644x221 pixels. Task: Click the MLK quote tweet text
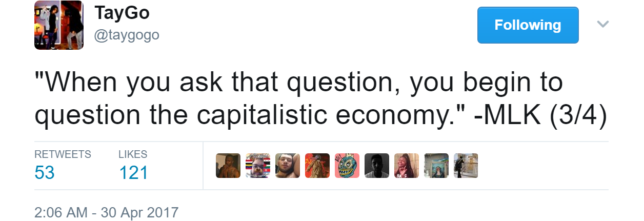pos(320,98)
